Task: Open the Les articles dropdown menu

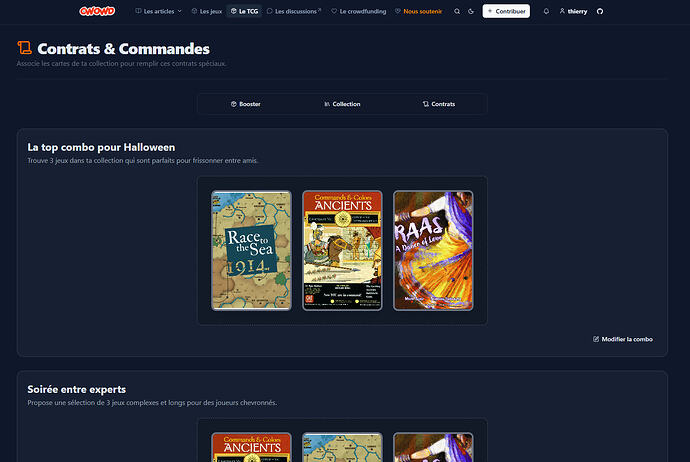Action: (158, 11)
